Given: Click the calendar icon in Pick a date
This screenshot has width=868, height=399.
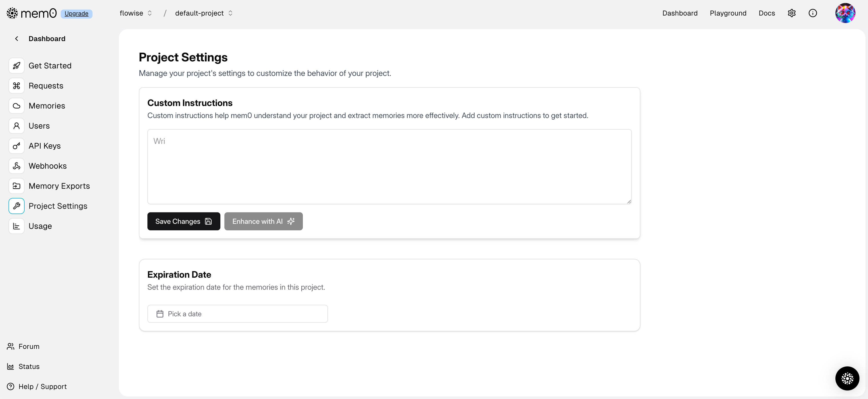Looking at the screenshot, I should [160, 314].
